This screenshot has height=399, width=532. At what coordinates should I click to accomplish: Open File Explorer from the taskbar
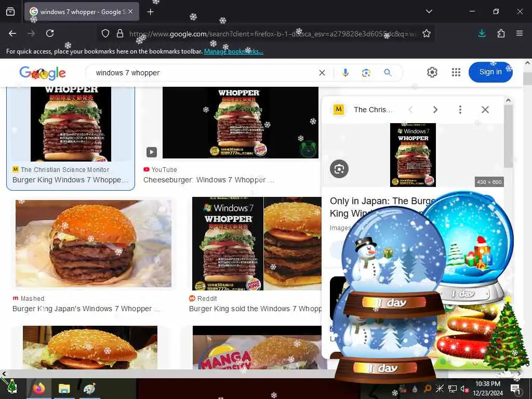[64, 389]
